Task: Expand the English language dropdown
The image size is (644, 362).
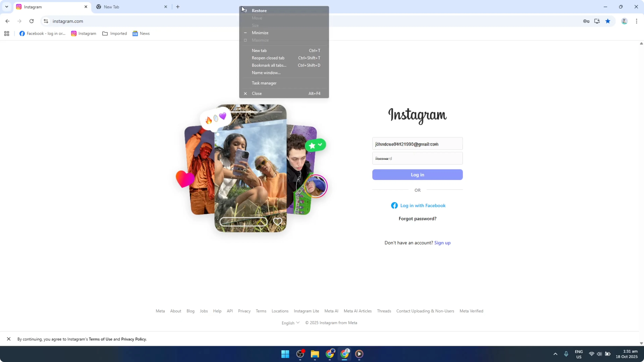Action: click(x=290, y=323)
